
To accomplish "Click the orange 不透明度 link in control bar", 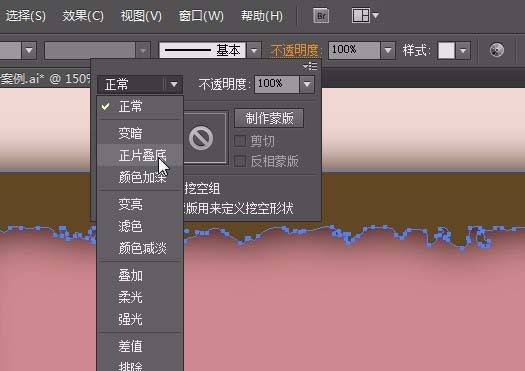I will point(294,51).
